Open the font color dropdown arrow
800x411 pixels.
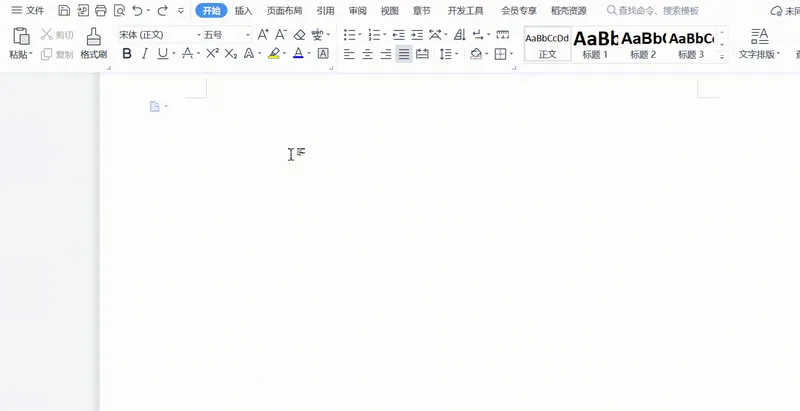point(309,54)
